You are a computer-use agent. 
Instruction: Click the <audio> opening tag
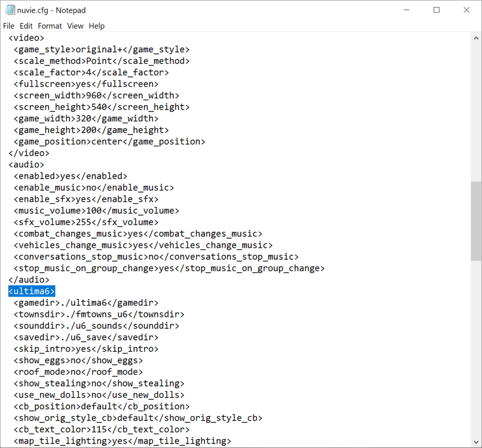click(26, 164)
